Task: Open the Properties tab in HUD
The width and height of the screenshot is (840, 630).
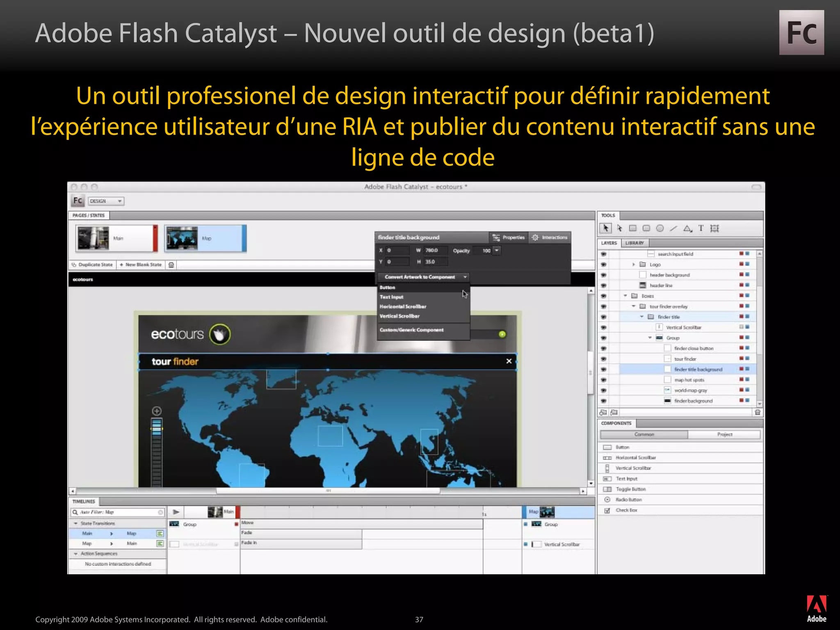Action: pyautogui.click(x=509, y=237)
